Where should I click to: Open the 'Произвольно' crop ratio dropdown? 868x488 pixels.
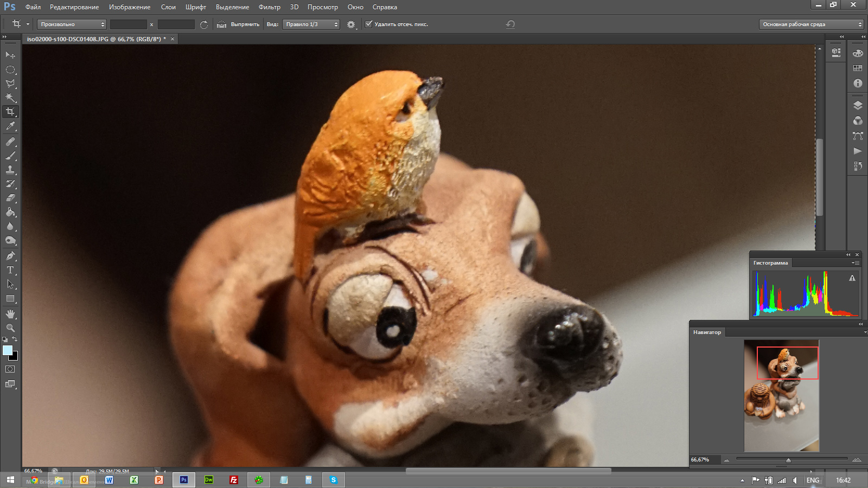72,24
